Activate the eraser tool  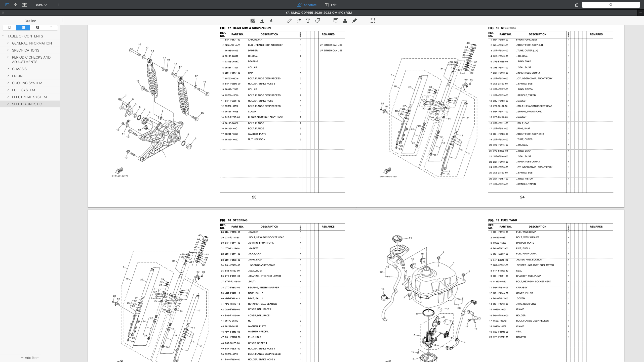click(299, 21)
